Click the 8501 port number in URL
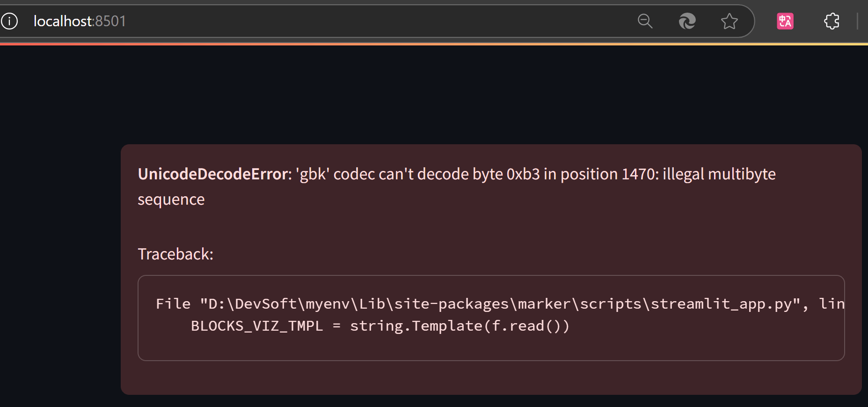 click(x=110, y=21)
